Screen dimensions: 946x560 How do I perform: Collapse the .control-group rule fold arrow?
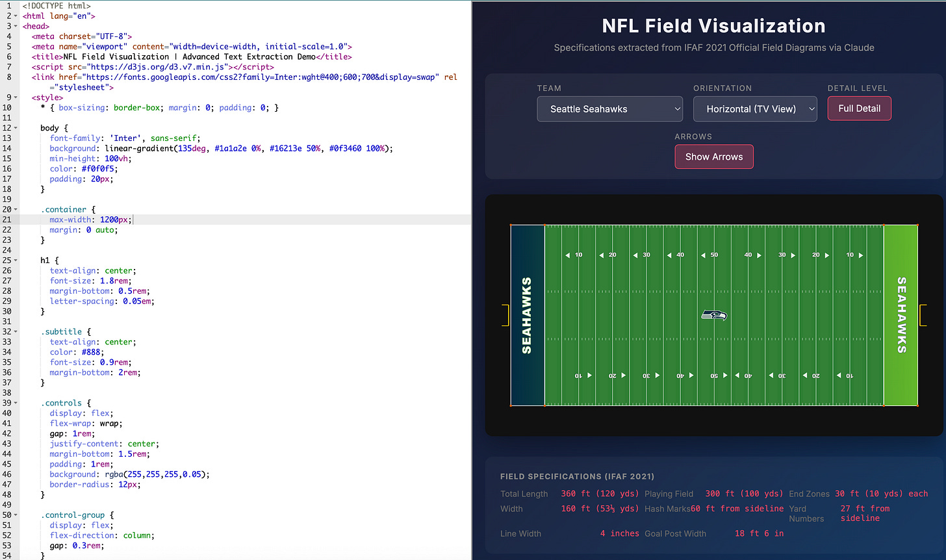(16, 515)
